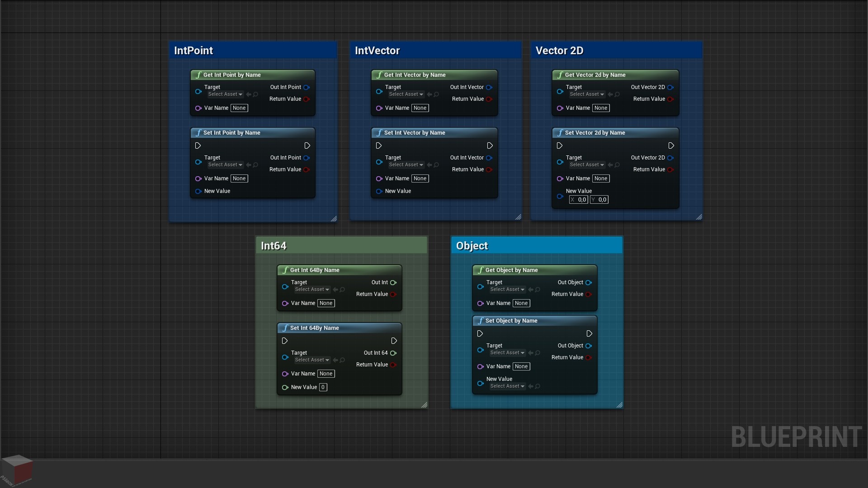Select the Set Object by Name node header
Image resolution: width=868 pixels, height=488 pixels.
click(x=535, y=321)
